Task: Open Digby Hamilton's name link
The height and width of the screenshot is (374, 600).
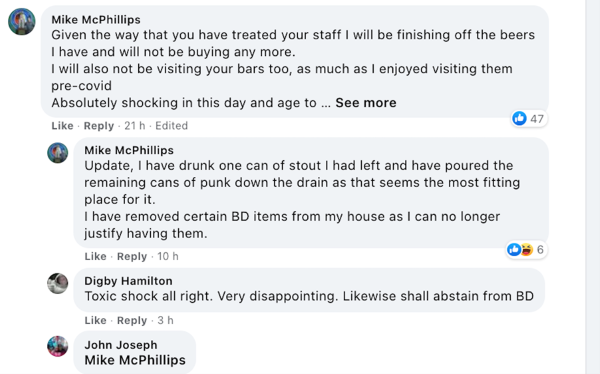Action: (x=128, y=281)
